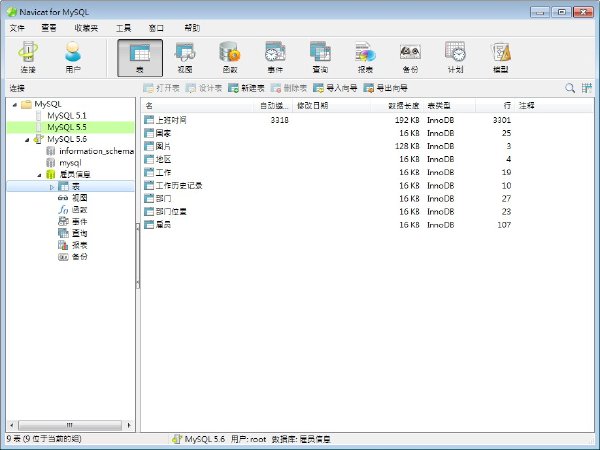Viewport: 600px width, 450px height.
Task: Open the 事件 (Event) toolbar icon
Action: (275, 57)
